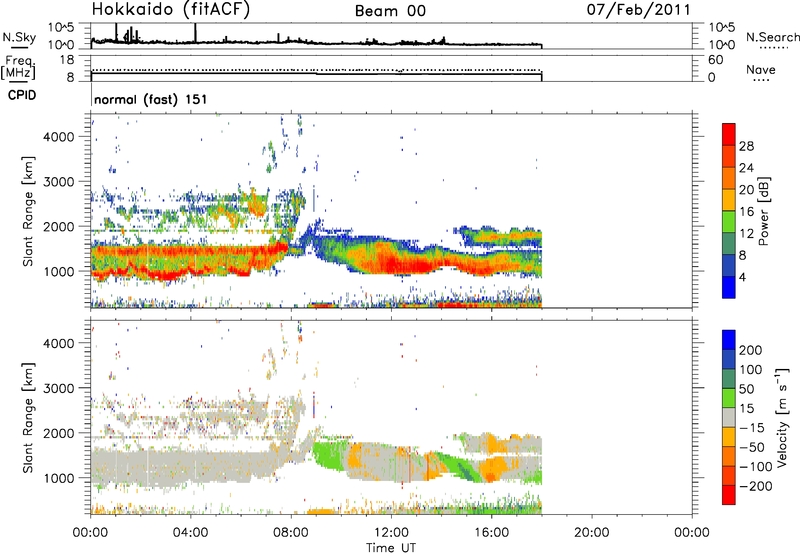The height and width of the screenshot is (554, 800).
Task: Click the green 12 dB segment of the power colorbar
Action: coord(729,222)
